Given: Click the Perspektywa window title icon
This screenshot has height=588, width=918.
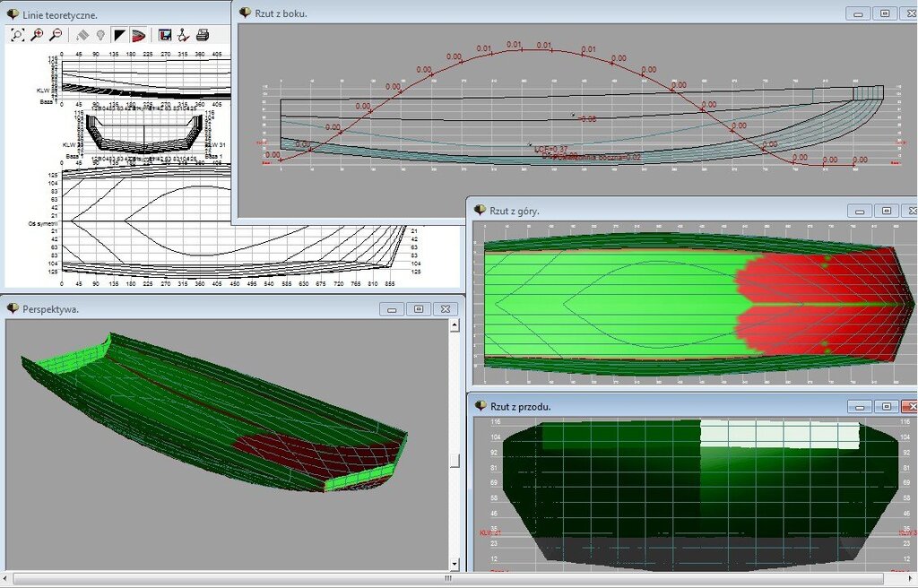Looking at the screenshot, I should (x=13, y=308).
